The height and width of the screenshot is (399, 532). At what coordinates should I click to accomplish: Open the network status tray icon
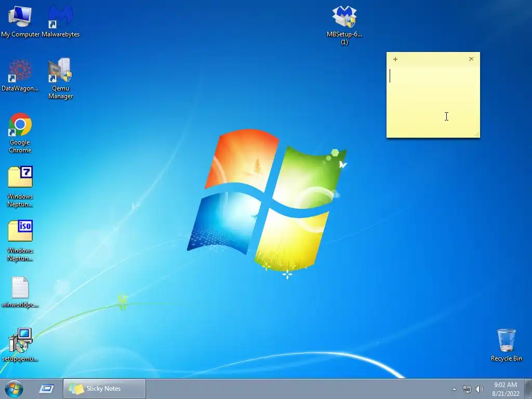(x=467, y=389)
